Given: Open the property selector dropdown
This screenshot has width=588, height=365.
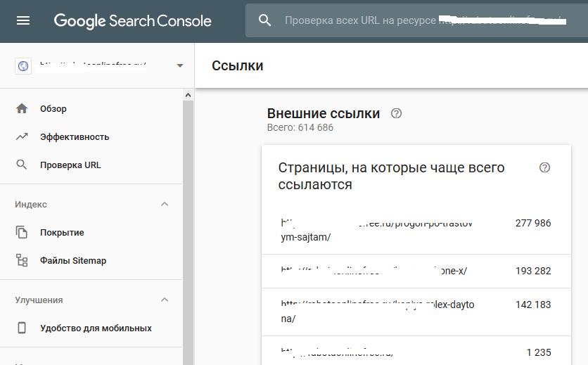Looking at the screenshot, I should click(x=180, y=66).
